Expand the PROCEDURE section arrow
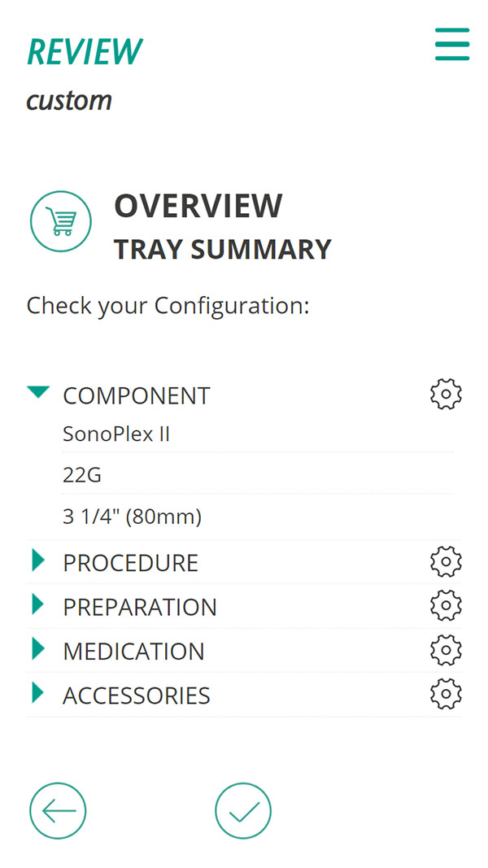488x868 pixels. point(37,560)
